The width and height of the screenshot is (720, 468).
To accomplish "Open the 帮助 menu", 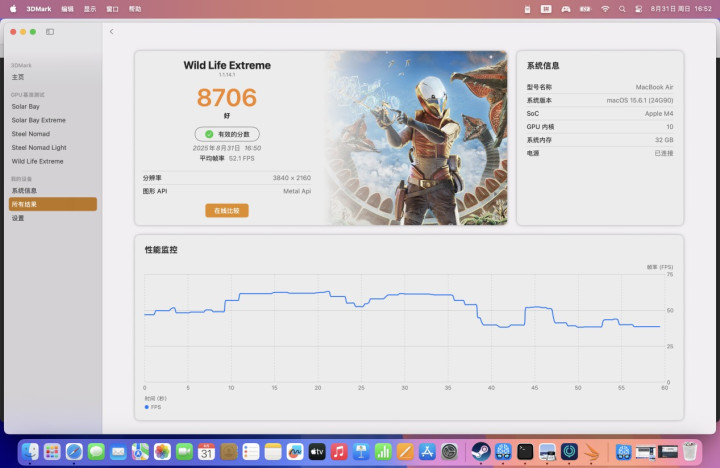I will pos(135,9).
